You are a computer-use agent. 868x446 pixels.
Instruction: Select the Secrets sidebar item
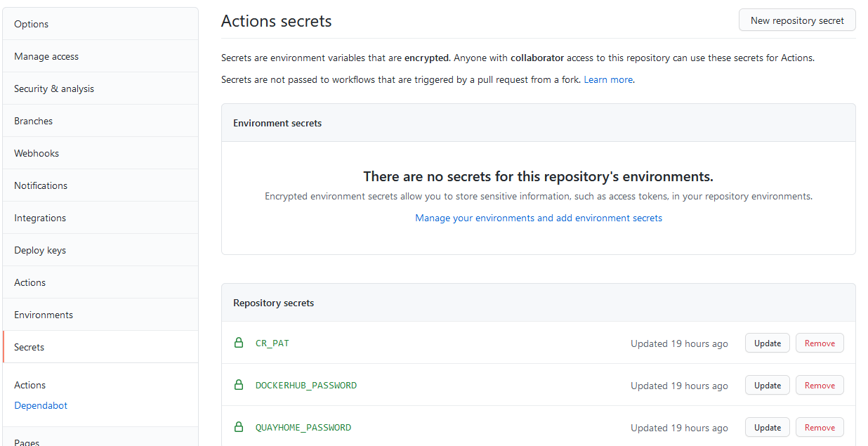pos(100,347)
